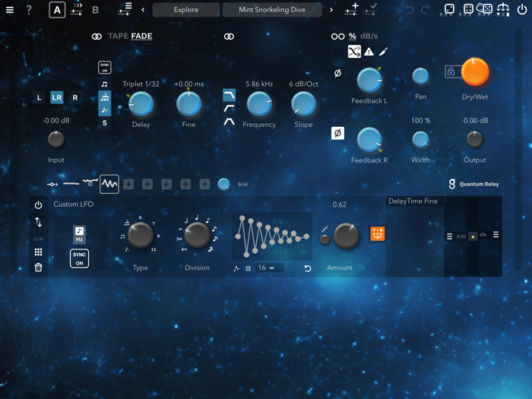Click the Pan knob
The image size is (532, 399).
(420, 76)
